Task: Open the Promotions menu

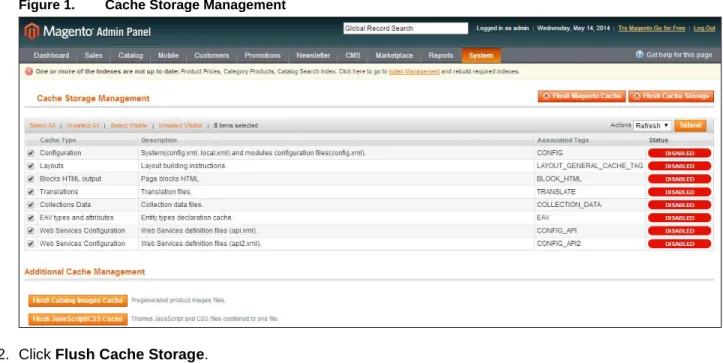Action: (262, 55)
